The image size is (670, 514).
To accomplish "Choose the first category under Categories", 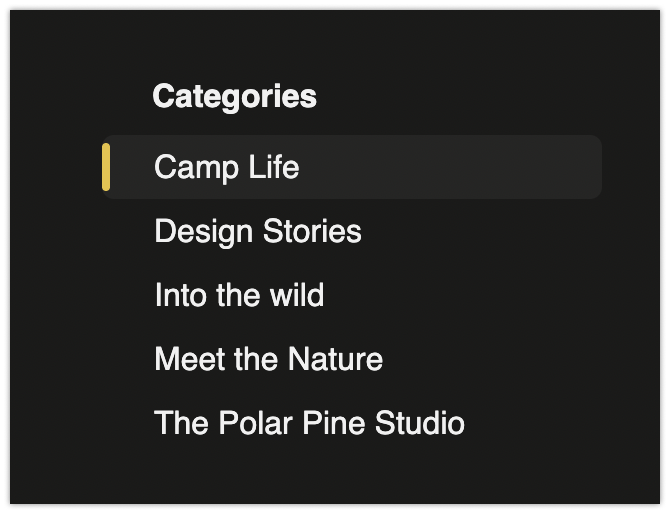I will pyautogui.click(x=226, y=167).
